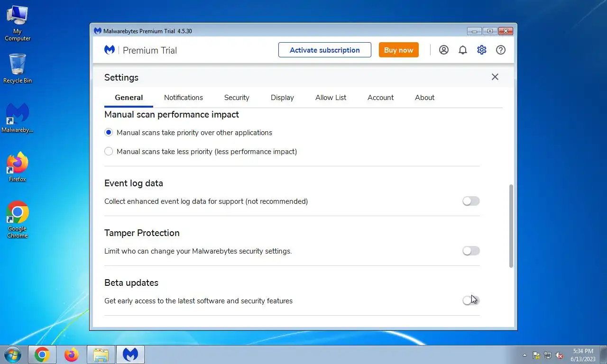Click the muted volume tray icon
Image resolution: width=607 pixels, height=364 pixels.
[559, 355]
